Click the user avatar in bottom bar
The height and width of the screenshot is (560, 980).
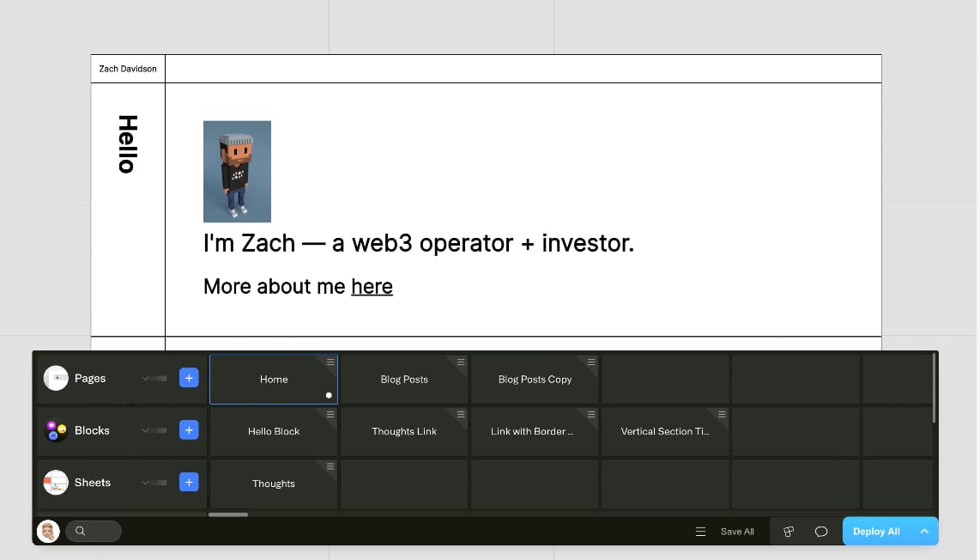(x=48, y=531)
